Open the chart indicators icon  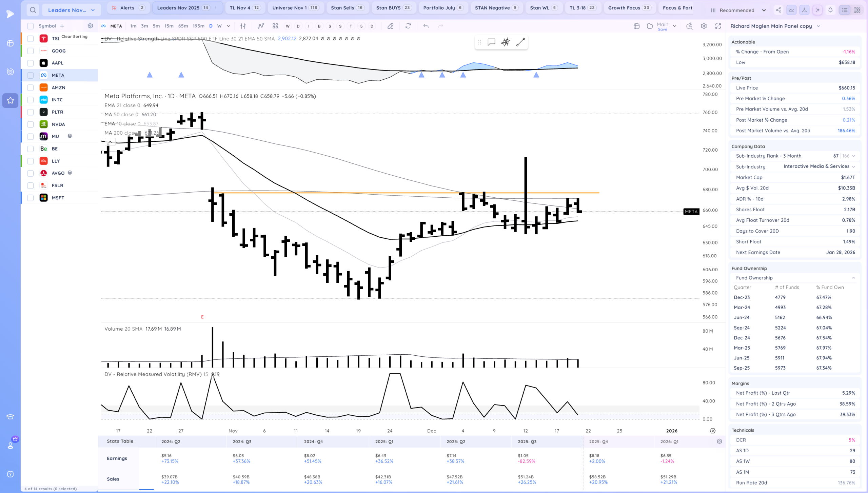260,26
